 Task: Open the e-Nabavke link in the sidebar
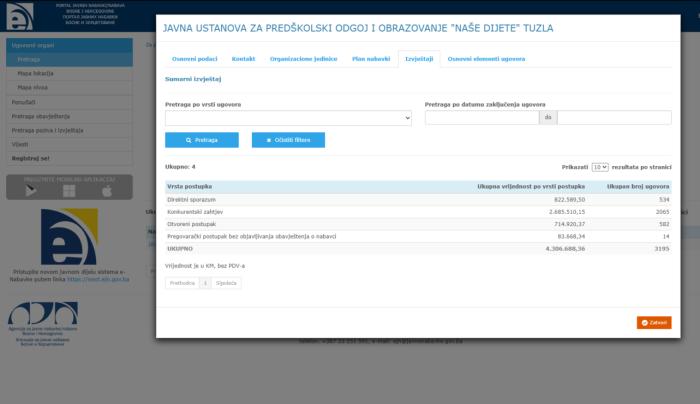98,279
